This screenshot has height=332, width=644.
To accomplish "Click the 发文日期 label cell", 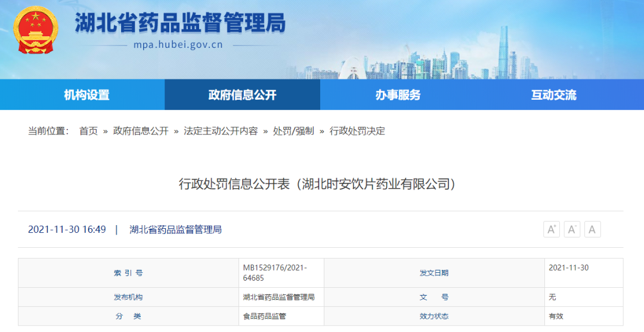I will click(x=434, y=273).
